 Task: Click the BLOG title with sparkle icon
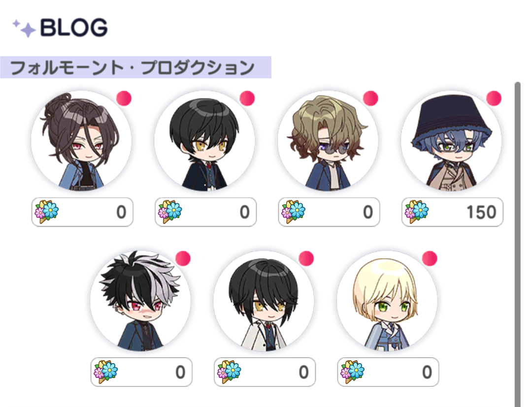pyautogui.click(x=60, y=28)
